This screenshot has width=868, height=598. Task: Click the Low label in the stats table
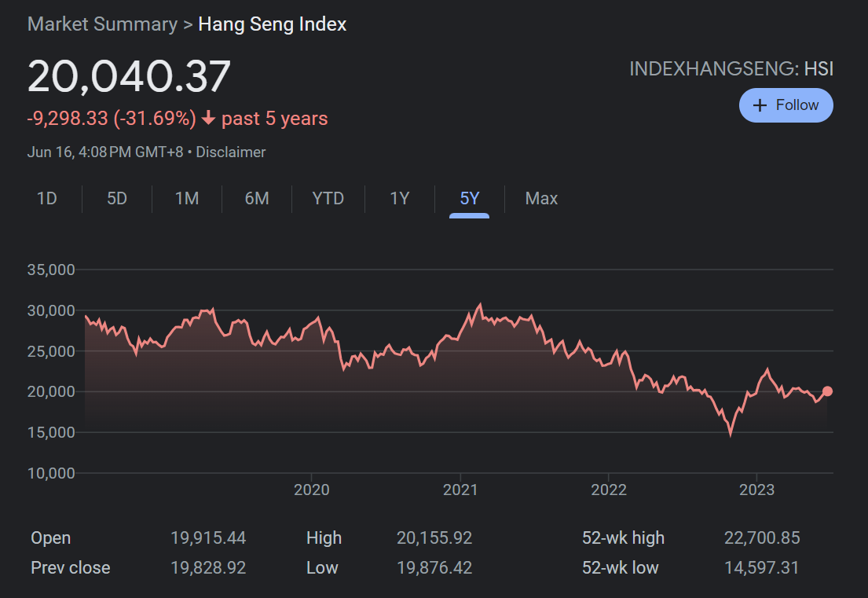point(322,567)
